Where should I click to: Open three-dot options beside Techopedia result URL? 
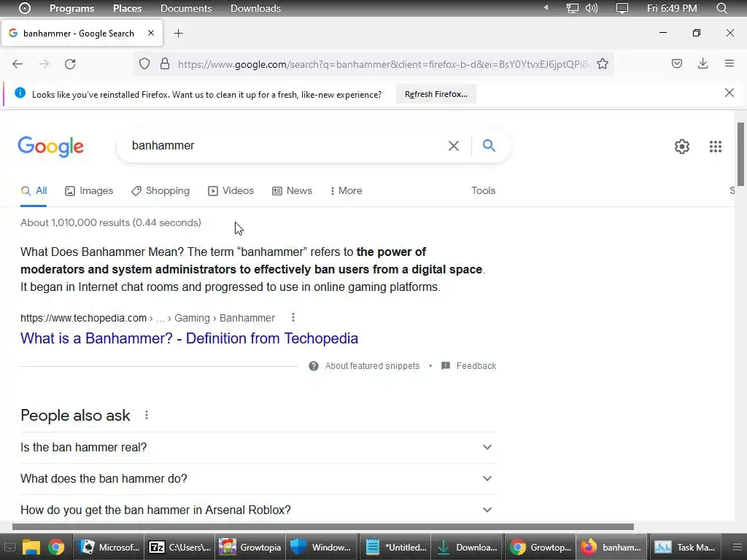pyautogui.click(x=293, y=317)
